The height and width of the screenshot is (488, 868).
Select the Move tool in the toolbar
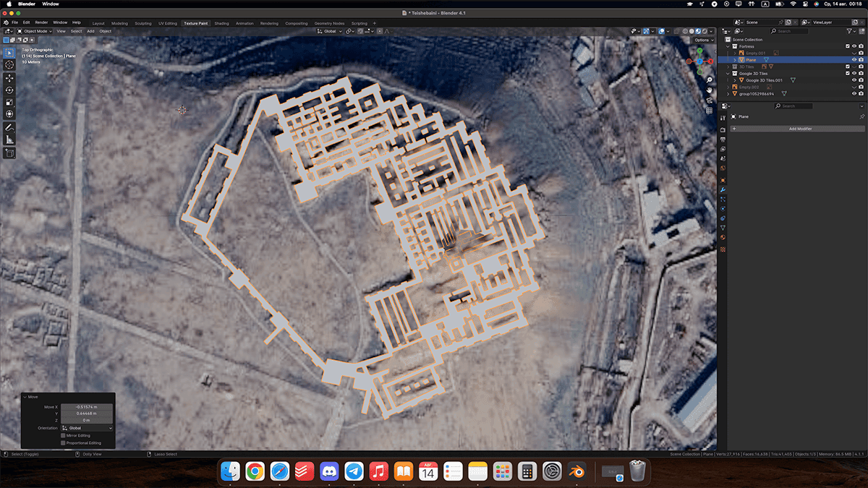click(9, 77)
